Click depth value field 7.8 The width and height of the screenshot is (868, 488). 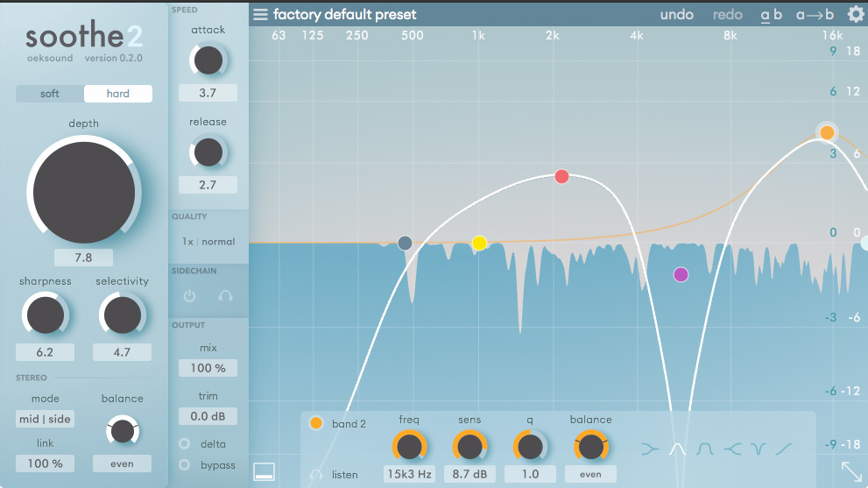pyautogui.click(x=83, y=258)
